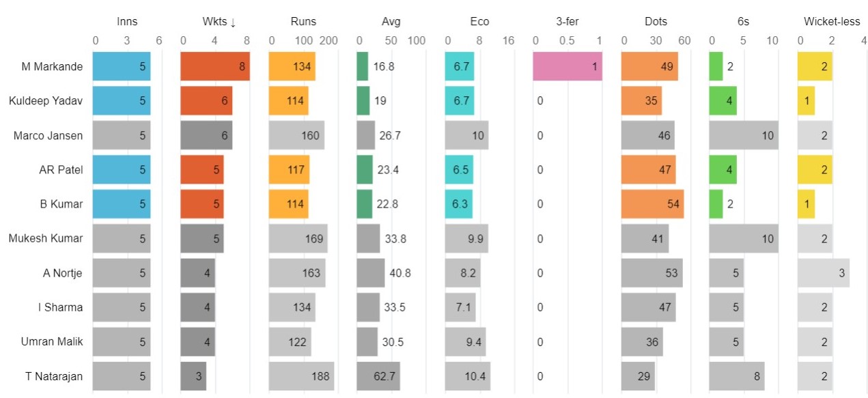Click M Markande's orange wickets bar showing 8
Screen dimensions: 868x398
coord(214,67)
